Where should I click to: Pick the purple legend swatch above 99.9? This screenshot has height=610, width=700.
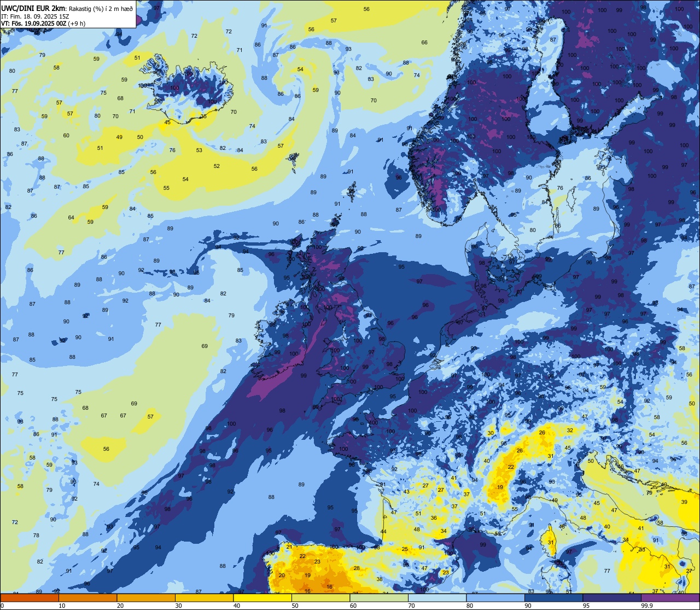click(x=670, y=597)
